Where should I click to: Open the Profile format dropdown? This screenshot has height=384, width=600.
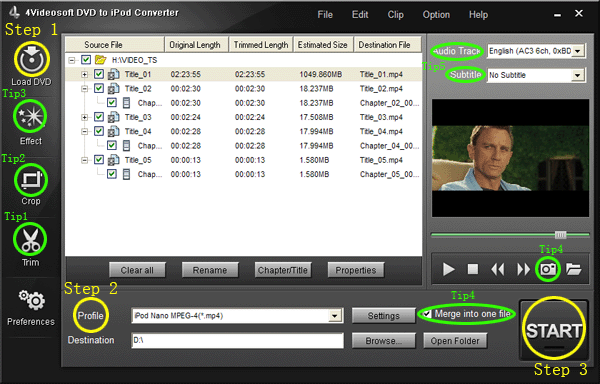tap(335, 316)
